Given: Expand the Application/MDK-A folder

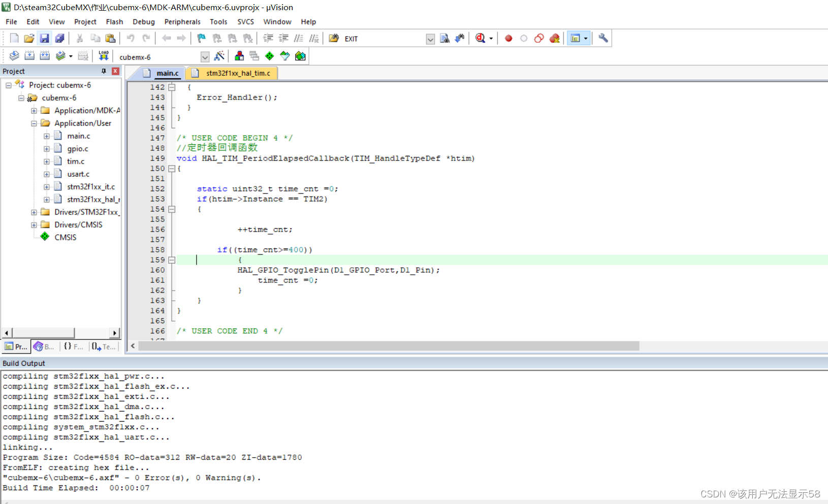Looking at the screenshot, I should (x=34, y=111).
